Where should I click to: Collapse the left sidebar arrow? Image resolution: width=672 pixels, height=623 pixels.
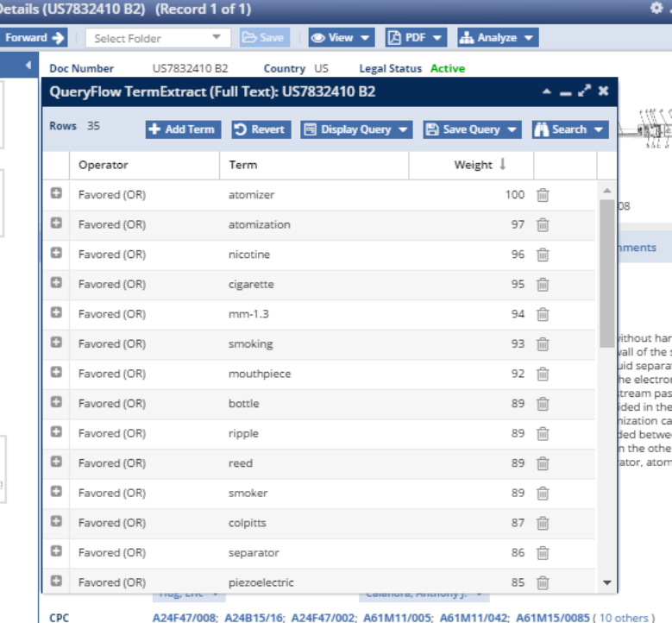click(x=28, y=66)
